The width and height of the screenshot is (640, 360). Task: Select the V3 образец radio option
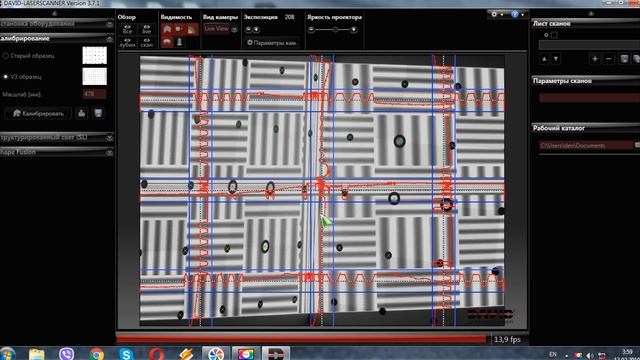[6, 76]
